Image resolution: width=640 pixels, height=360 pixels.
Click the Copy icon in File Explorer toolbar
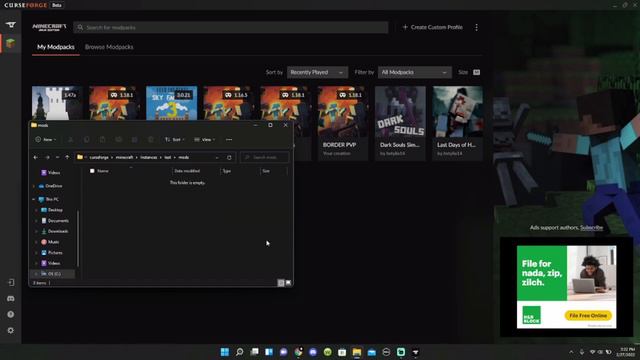(x=87, y=140)
